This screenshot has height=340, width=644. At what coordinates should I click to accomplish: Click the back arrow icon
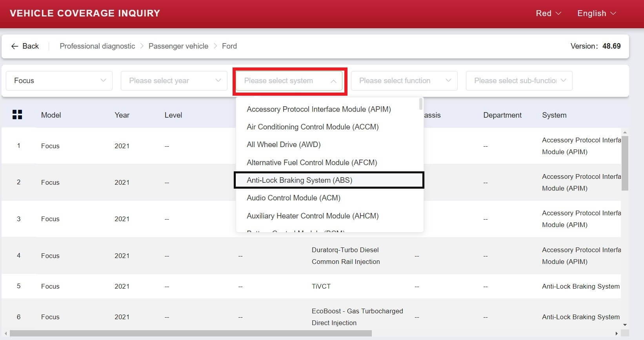[15, 46]
